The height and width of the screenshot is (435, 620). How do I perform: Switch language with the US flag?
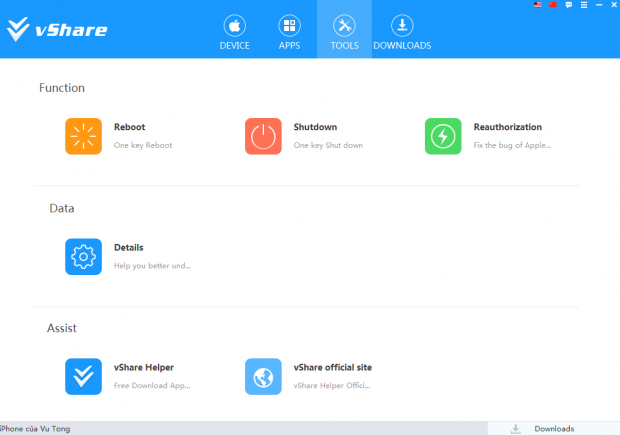(537, 5)
